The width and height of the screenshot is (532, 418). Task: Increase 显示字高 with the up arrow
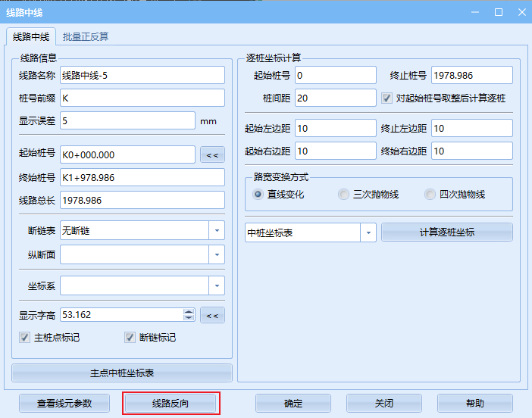pos(189,311)
